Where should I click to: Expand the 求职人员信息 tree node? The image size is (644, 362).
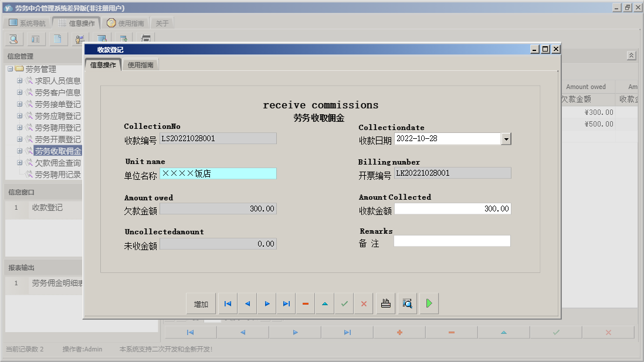click(19, 81)
